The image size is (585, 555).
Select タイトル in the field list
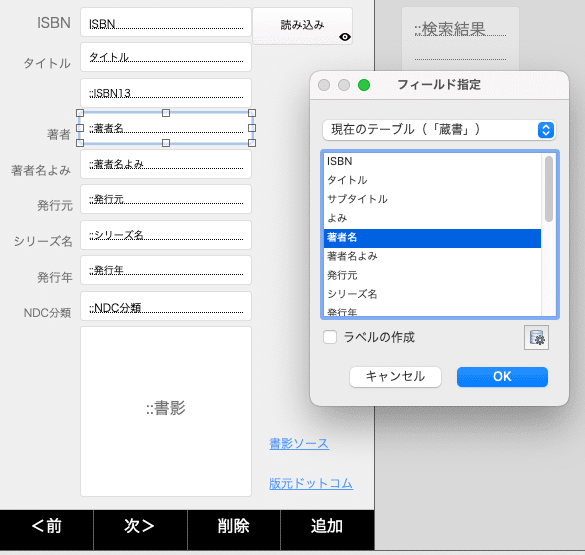coord(432,180)
